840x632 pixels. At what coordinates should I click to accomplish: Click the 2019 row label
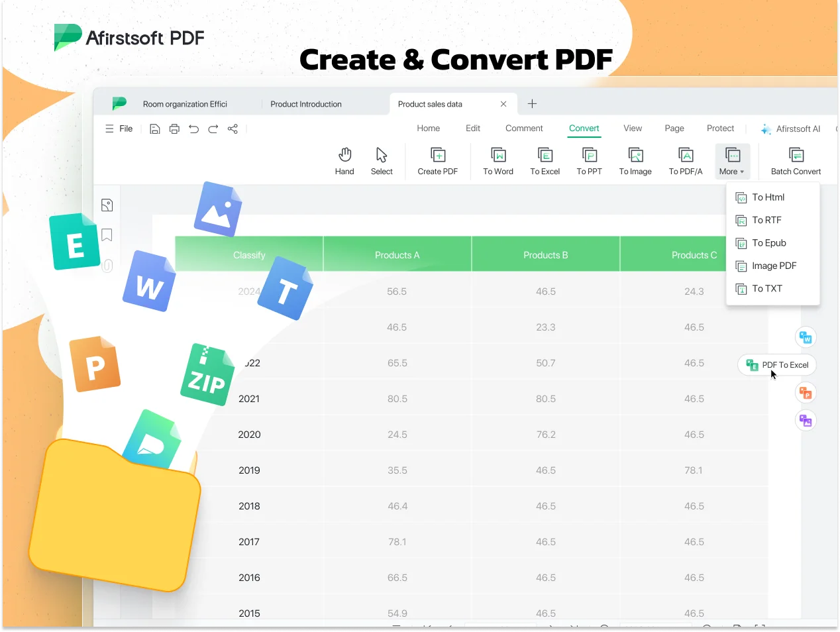coord(249,470)
